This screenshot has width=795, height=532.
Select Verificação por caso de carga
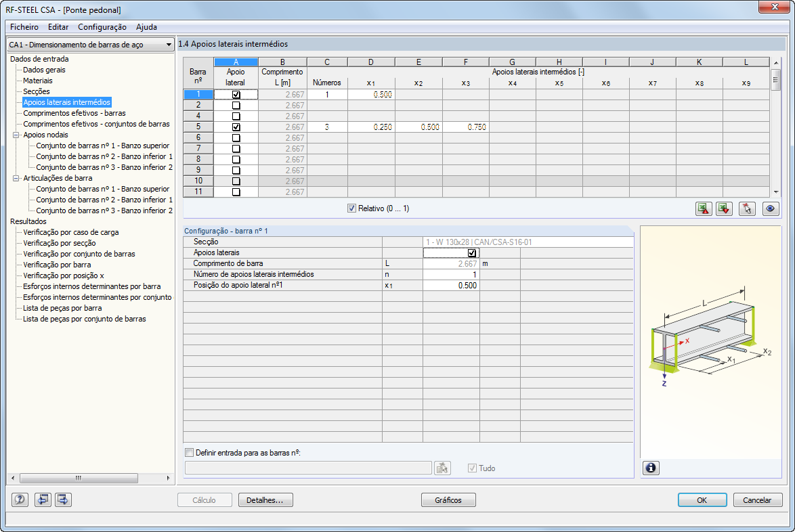[x=71, y=232]
